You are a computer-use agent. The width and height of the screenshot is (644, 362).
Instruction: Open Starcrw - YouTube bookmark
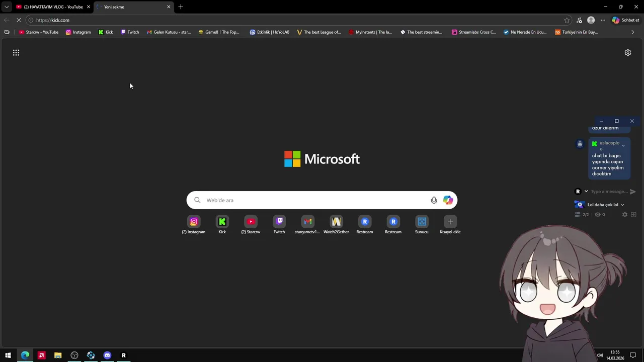(x=39, y=32)
